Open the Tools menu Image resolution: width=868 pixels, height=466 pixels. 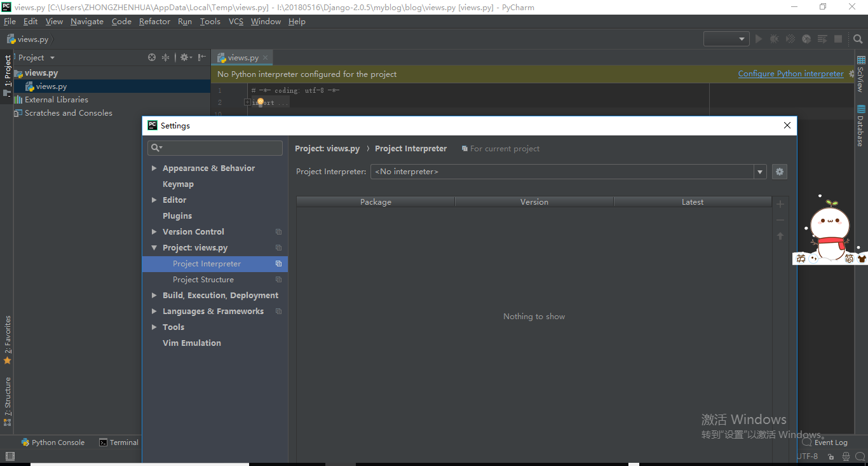tap(210, 22)
